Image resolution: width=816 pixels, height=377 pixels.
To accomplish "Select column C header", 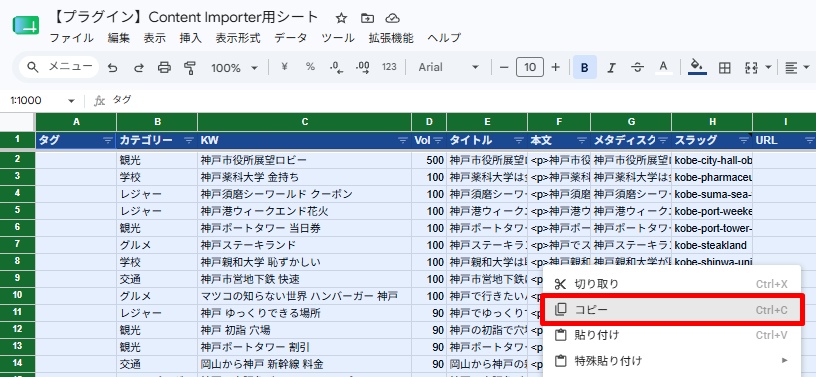I will coord(304,122).
